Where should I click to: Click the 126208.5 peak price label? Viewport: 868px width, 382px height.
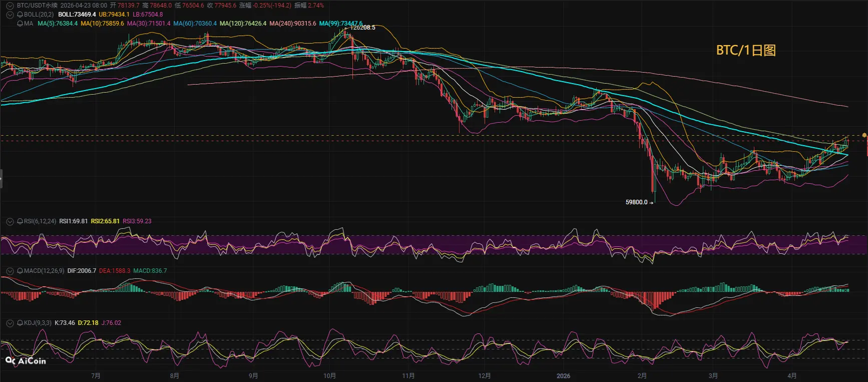362,28
